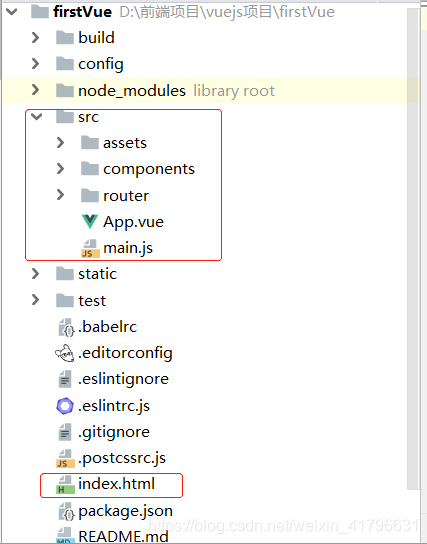Open the .eslintrc.js file
Screen dimensions: 427x544
coord(114,406)
